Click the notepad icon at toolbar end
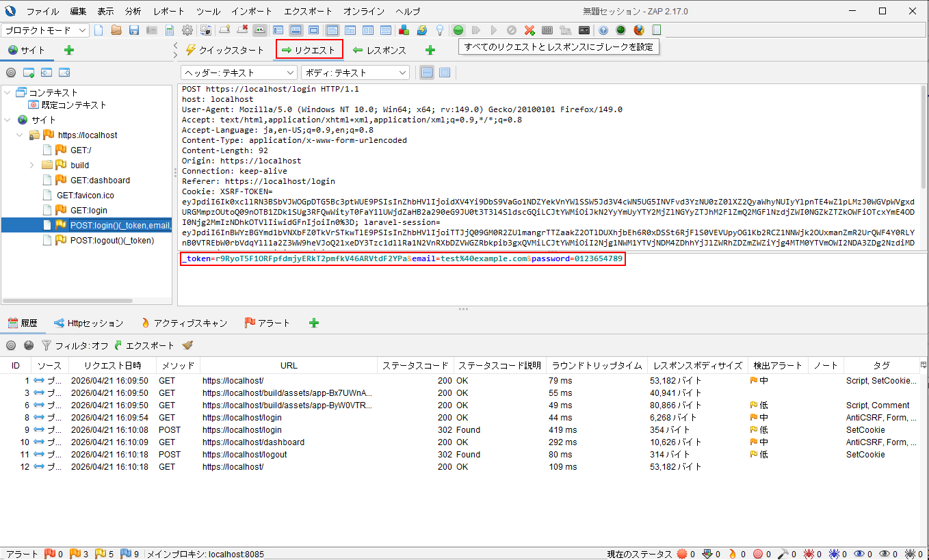 657,30
